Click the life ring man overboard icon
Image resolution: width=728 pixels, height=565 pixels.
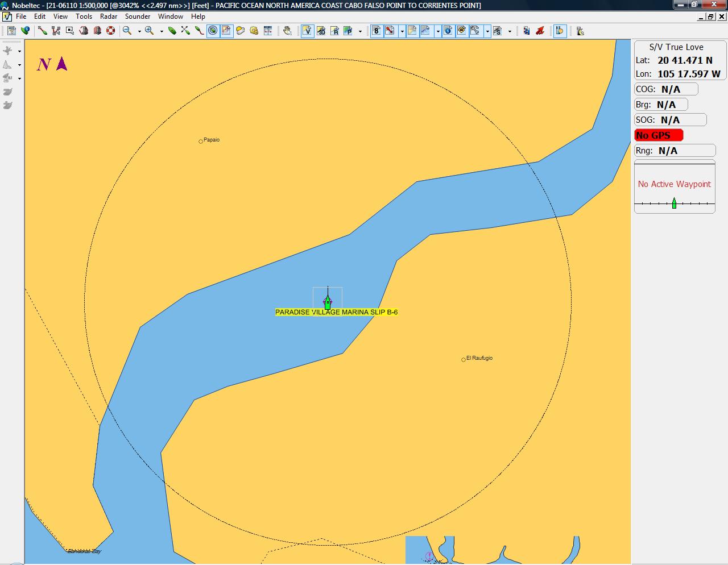point(111,31)
